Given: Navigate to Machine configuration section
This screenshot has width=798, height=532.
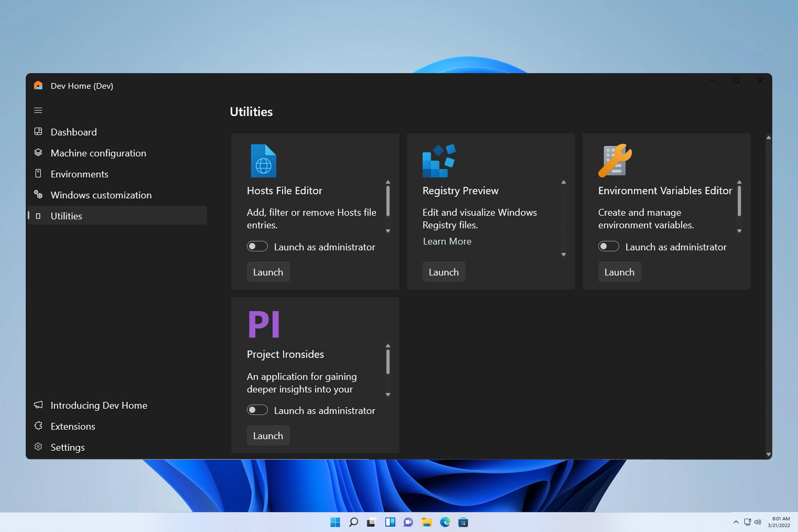Looking at the screenshot, I should [98, 153].
